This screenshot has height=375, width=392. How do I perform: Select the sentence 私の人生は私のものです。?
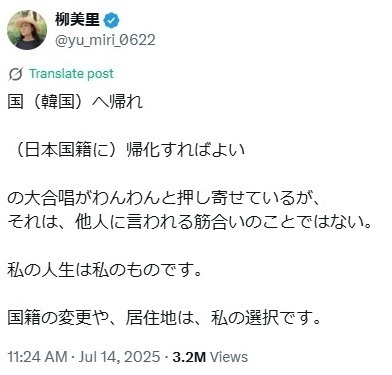click(x=105, y=270)
